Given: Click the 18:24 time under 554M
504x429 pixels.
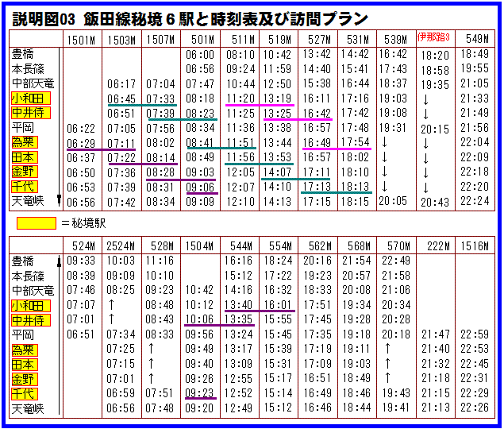Looking at the screenshot, I should tap(278, 261).
